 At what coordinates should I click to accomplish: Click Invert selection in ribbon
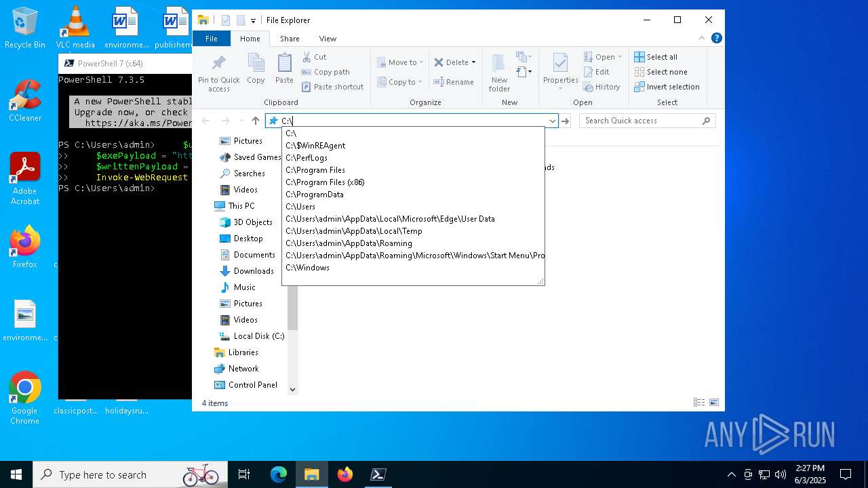[667, 87]
